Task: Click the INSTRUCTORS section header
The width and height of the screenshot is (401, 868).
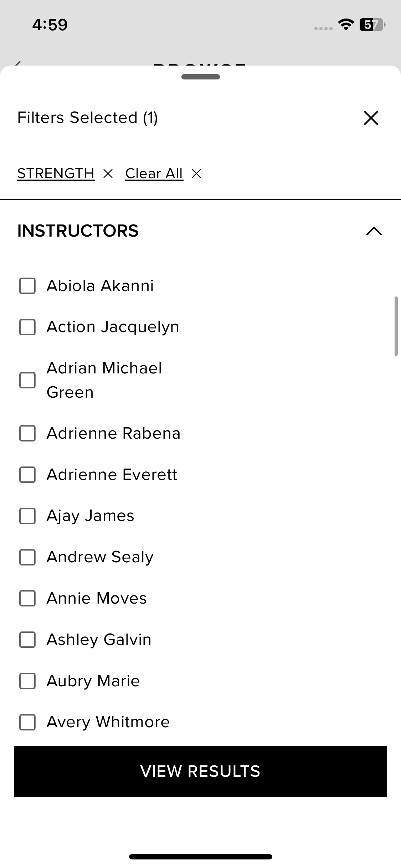Action: (x=78, y=231)
